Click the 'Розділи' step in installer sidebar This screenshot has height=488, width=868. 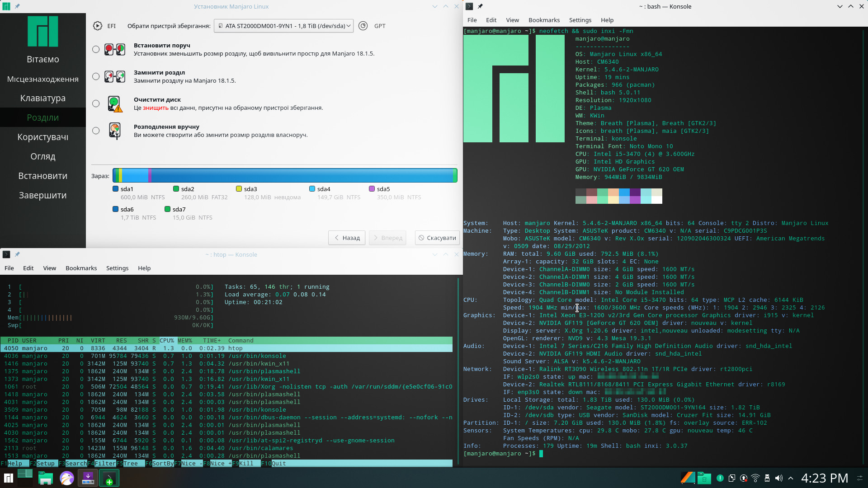pos(43,117)
